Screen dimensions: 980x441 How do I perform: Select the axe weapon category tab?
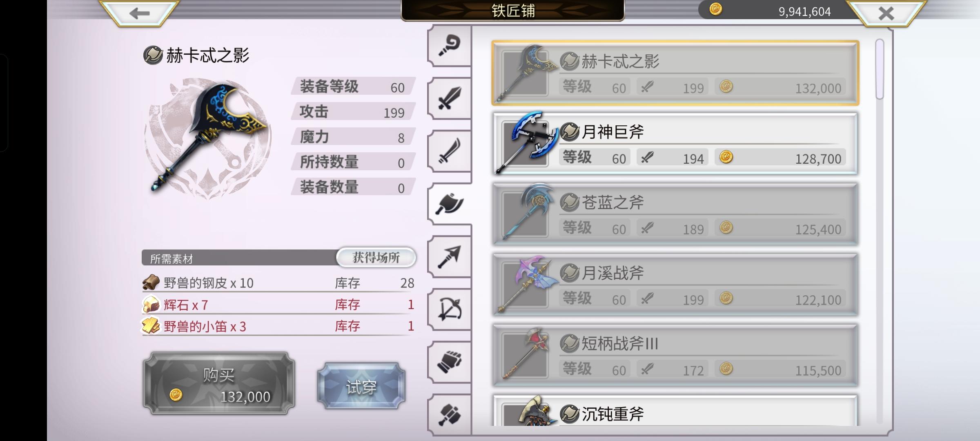coord(449,204)
